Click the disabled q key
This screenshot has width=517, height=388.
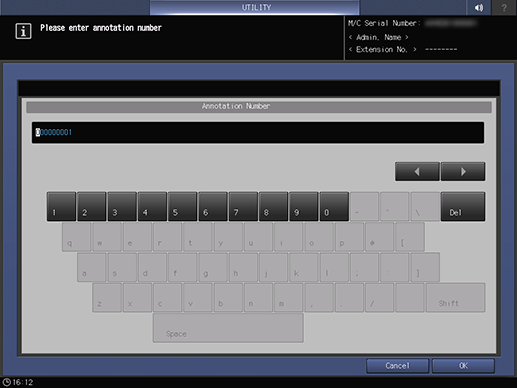[x=76, y=237]
